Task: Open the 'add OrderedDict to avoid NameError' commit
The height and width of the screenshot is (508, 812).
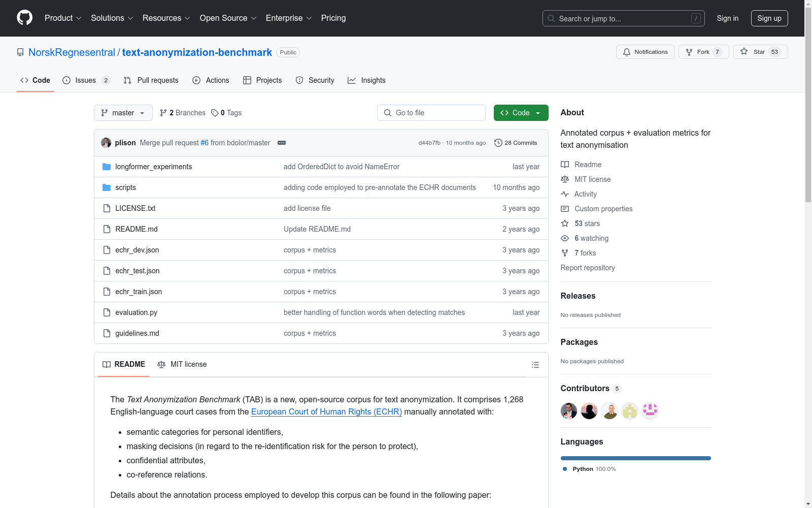Action: tap(342, 167)
